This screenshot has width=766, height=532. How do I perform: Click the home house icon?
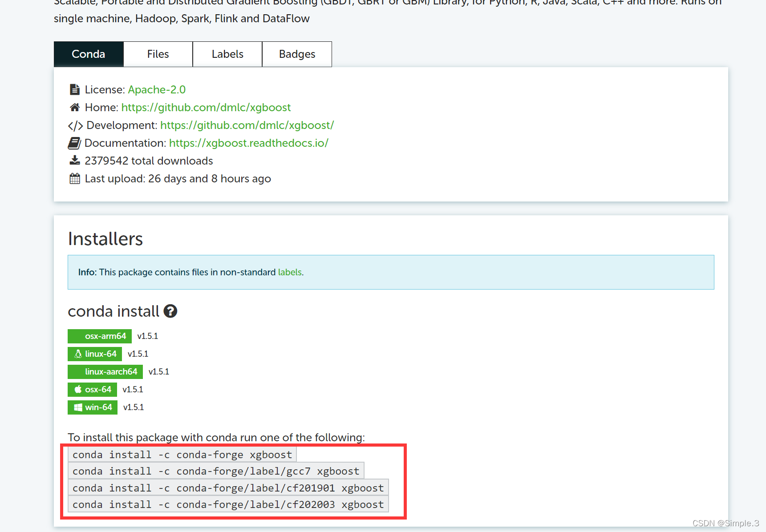pyautogui.click(x=75, y=107)
